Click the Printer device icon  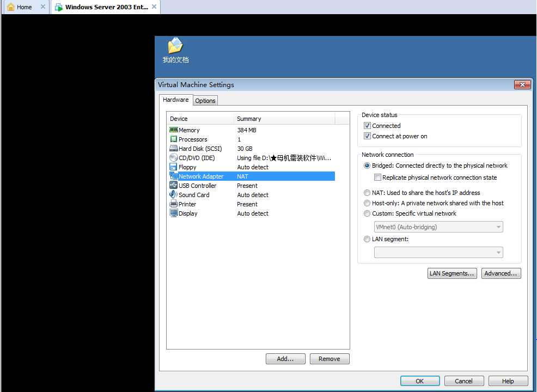point(174,204)
